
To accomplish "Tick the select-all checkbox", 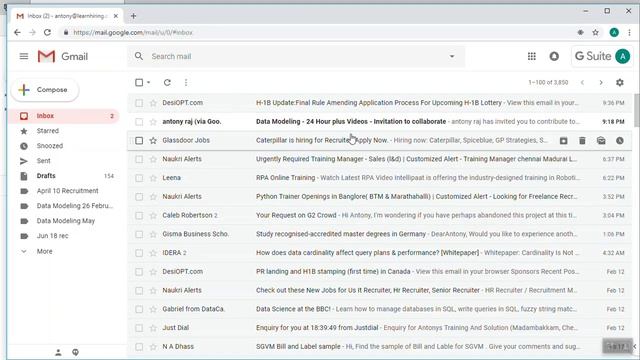I will pos(139,82).
